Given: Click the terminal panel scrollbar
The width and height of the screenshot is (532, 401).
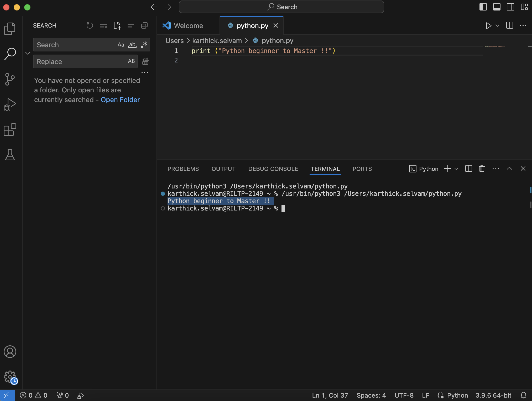Looking at the screenshot, I should (530, 204).
